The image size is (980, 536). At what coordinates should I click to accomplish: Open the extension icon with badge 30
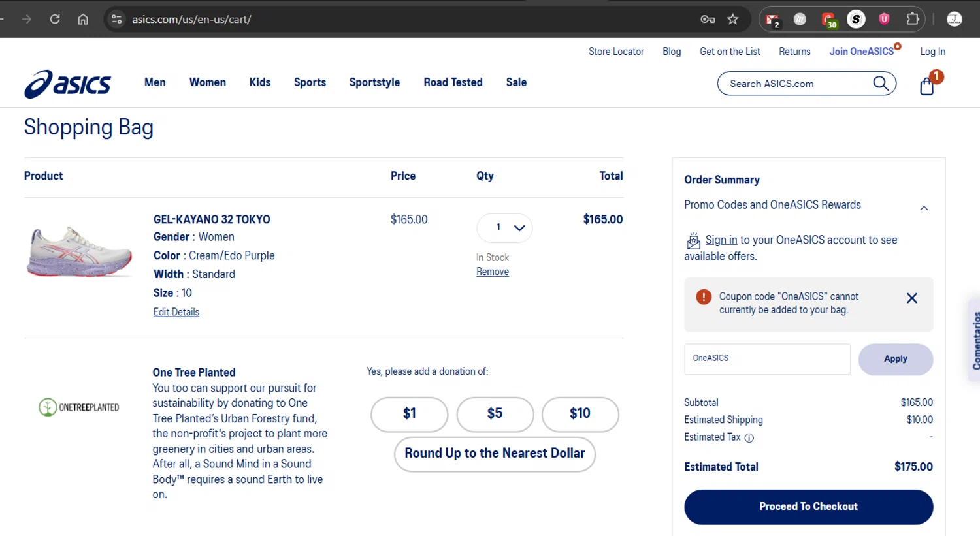829,20
